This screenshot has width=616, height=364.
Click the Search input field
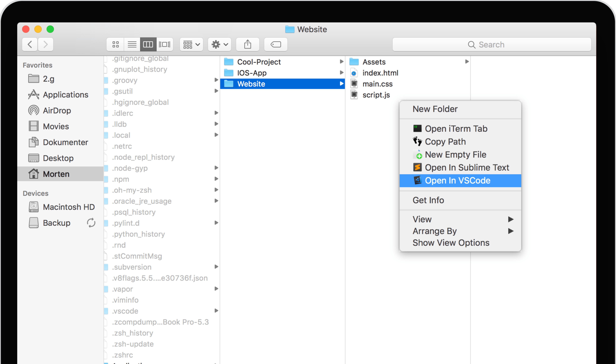[491, 44]
